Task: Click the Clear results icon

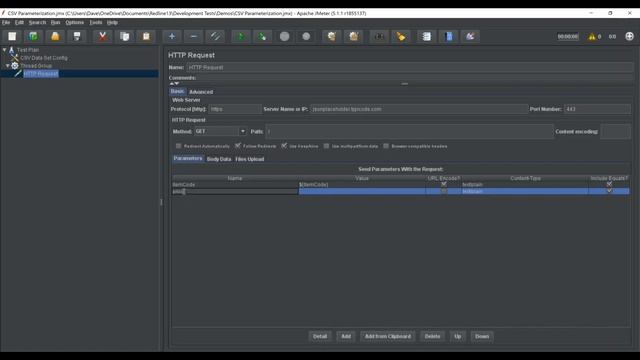Action: pos(331,36)
